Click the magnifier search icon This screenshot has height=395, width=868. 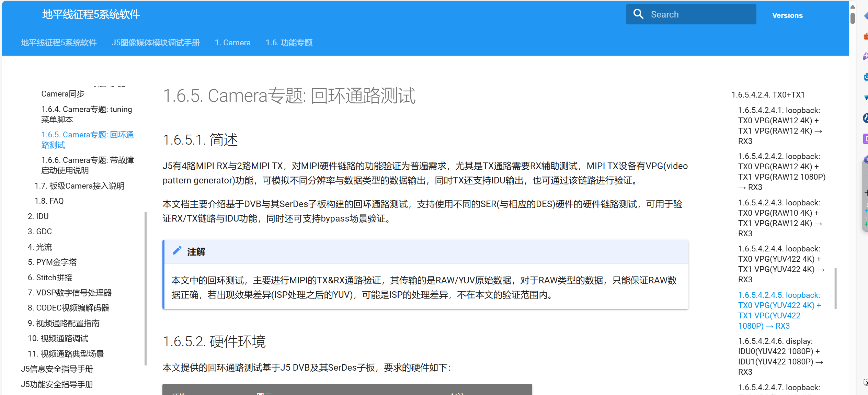coord(638,14)
